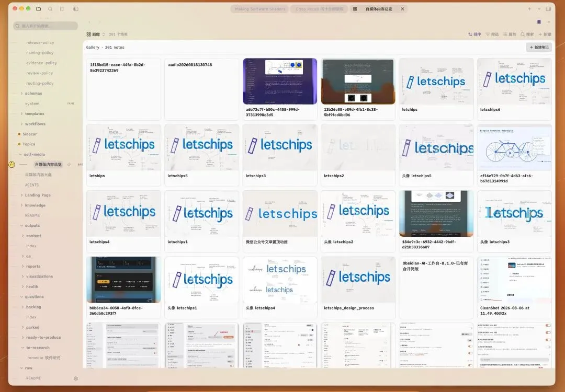
Task: Click the link icon next to 自媒体内容总览
Action: point(69,165)
